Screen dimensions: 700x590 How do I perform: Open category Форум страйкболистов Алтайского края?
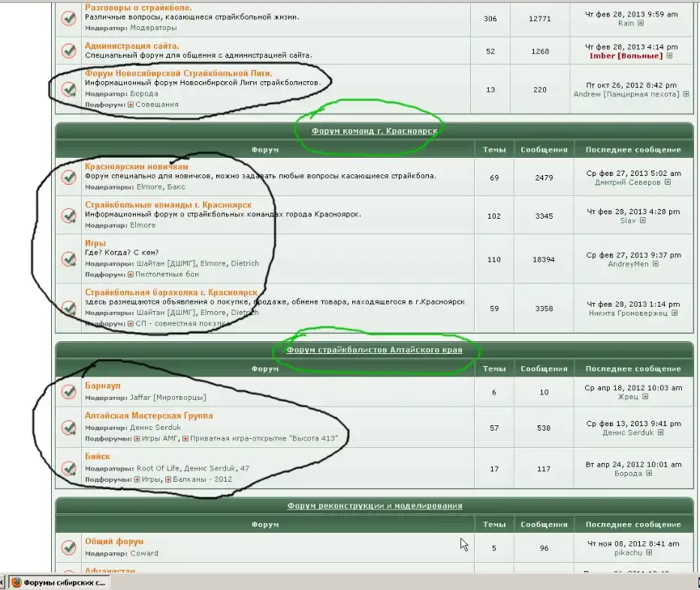pyautogui.click(x=374, y=350)
